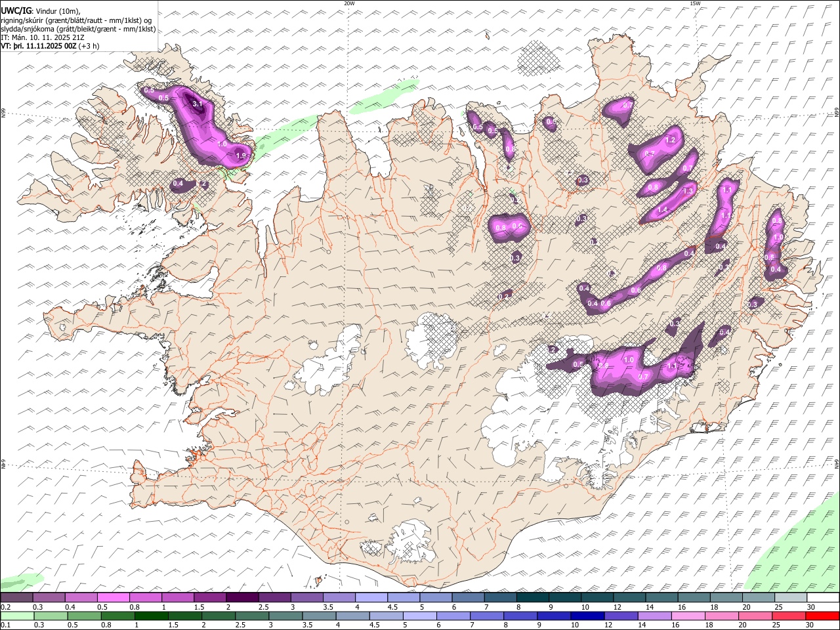The height and width of the screenshot is (630, 840).
Task: Click the '30' label in the upper legend
Action: (810, 607)
